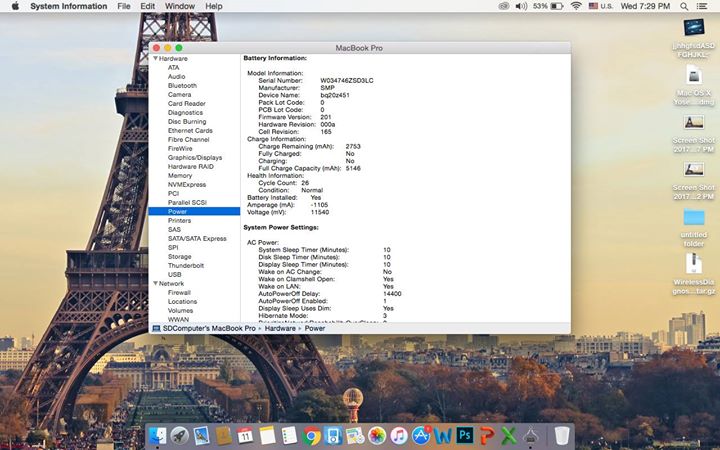Select WirelessDiagnostics tar.gz desktop file
Viewport: 720px width, 450px height.
(694, 274)
